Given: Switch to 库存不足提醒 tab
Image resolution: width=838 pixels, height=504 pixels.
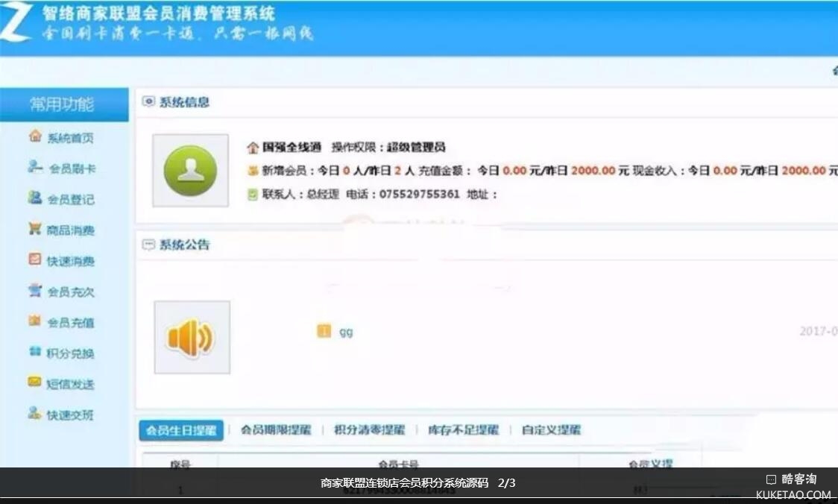Looking at the screenshot, I should pos(463,429).
